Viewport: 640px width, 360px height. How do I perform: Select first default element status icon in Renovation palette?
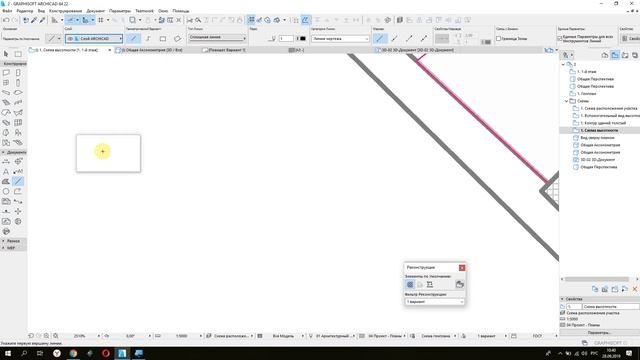(410, 284)
